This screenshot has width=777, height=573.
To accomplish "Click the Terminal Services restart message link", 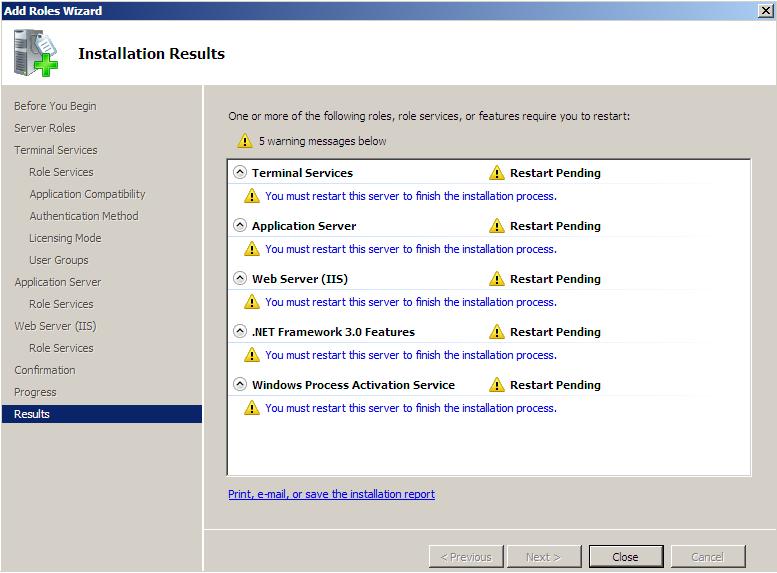I will point(411,196).
